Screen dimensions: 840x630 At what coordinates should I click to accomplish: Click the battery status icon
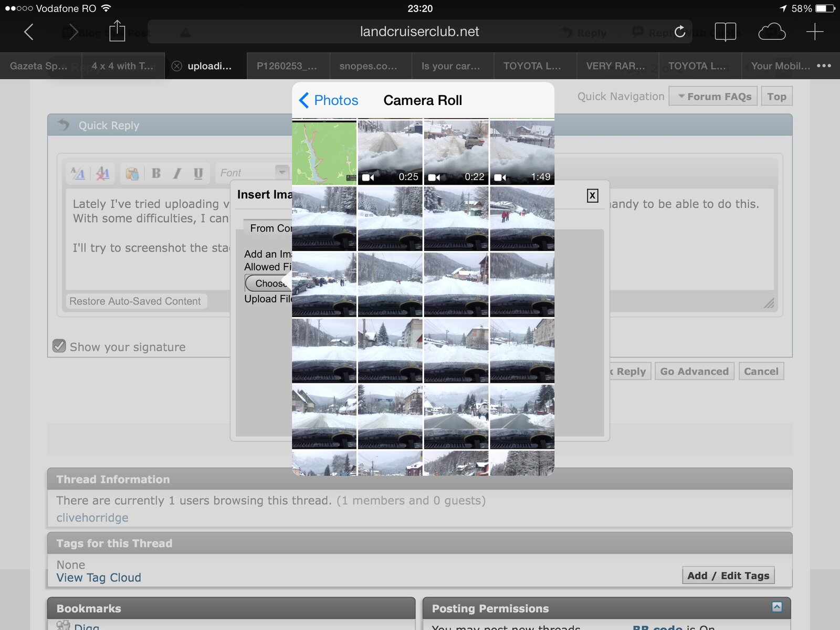(825, 8)
